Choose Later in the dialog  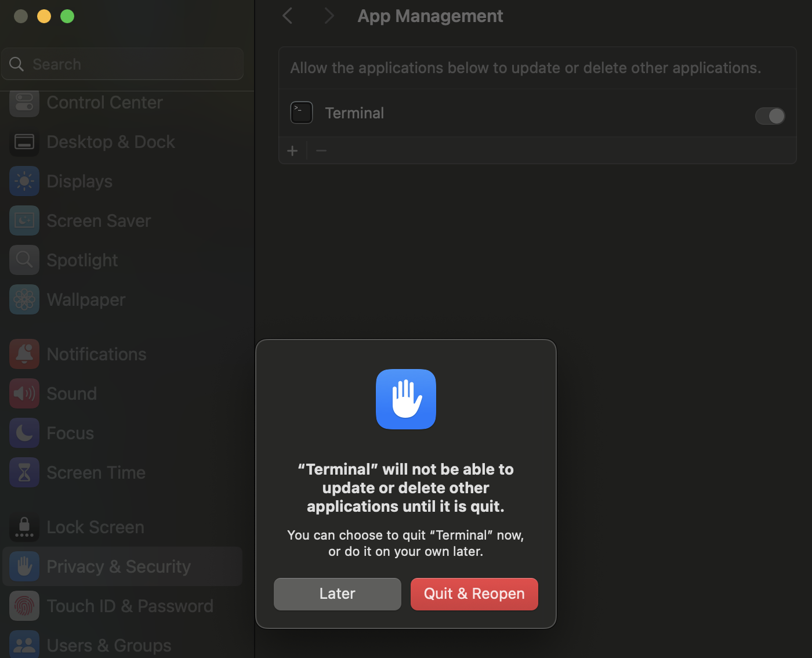click(x=338, y=594)
